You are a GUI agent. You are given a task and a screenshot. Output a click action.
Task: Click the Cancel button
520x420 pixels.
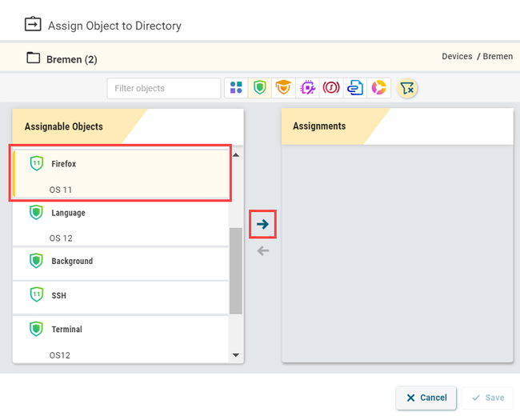[426, 398]
